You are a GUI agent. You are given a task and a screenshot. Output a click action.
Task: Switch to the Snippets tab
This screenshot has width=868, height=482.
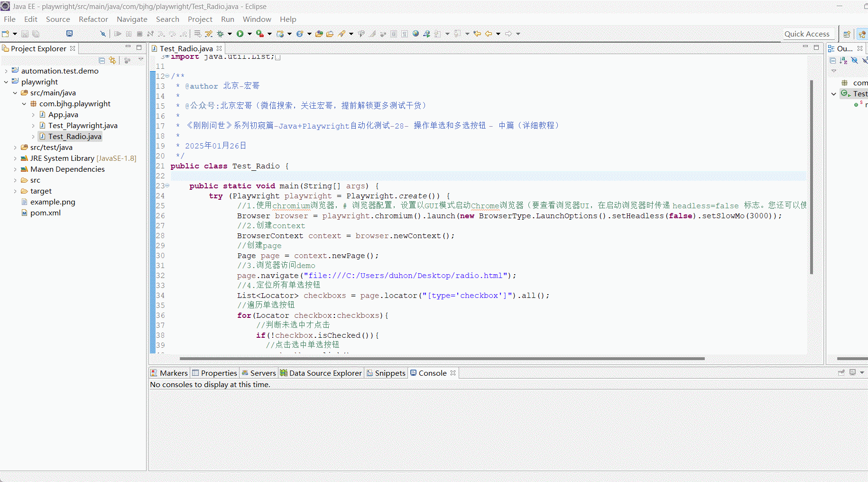click(x=386, y=373)
